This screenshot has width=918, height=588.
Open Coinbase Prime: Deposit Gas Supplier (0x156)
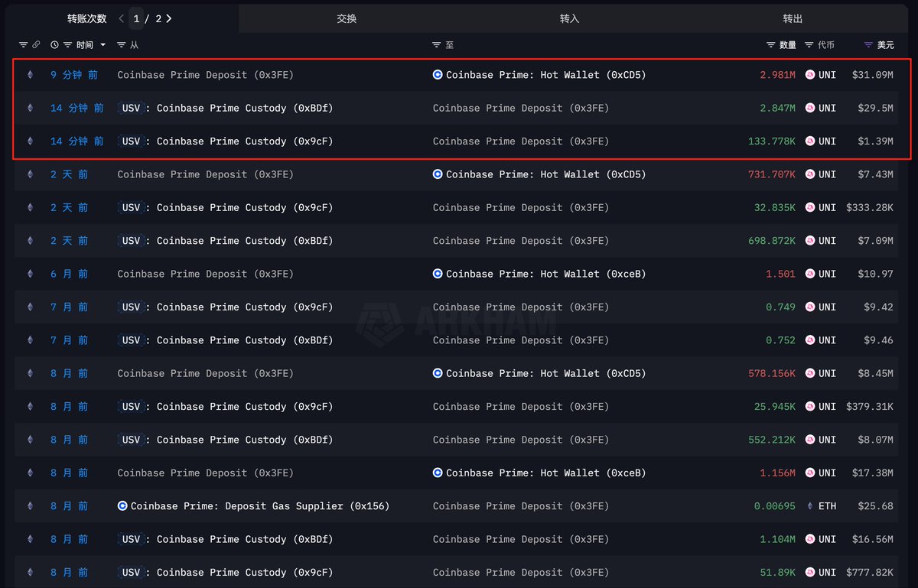(x=260, y=506)
